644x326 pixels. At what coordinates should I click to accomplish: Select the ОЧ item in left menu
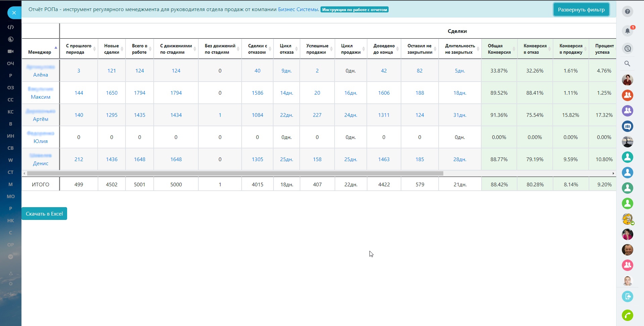tap(10, 63)
